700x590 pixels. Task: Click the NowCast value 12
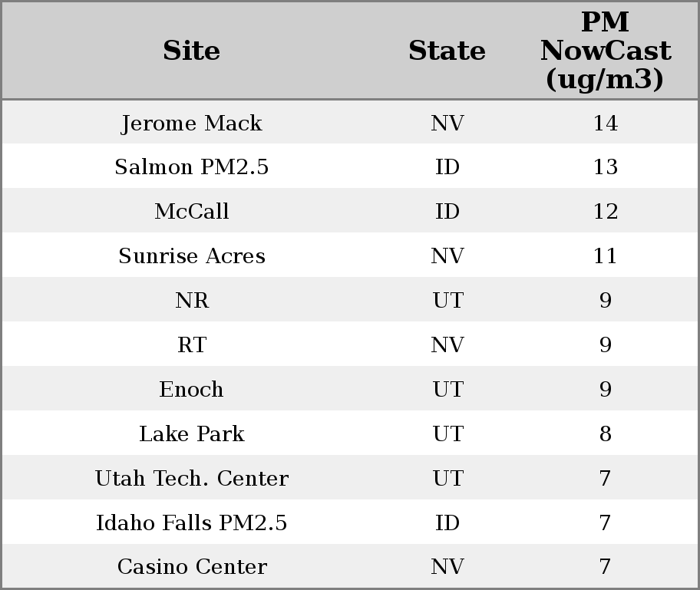coord(605,212)
